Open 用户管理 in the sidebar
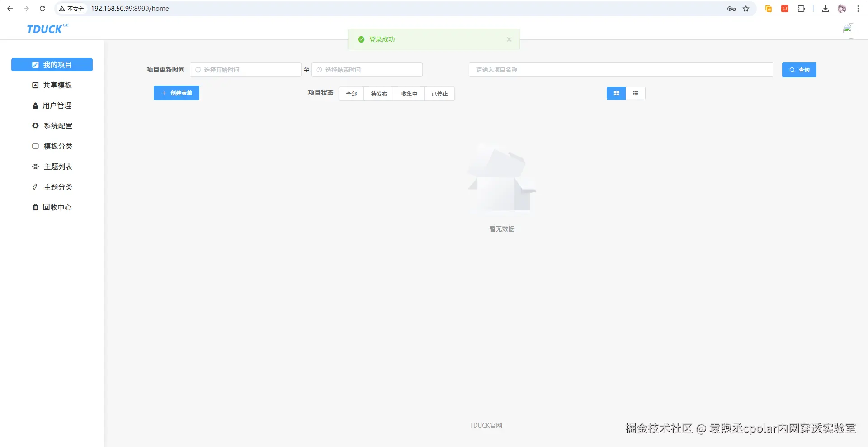 click(x=52, y=105)
